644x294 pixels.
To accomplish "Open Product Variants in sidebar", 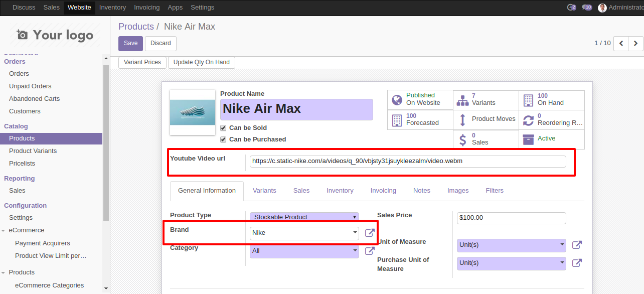I will point(33,151).
